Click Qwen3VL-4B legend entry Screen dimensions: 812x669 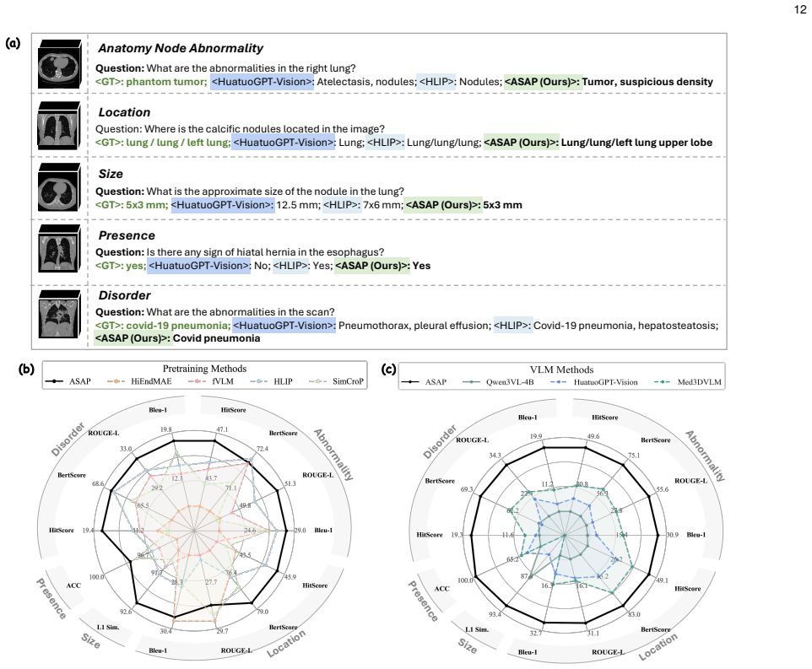[x=498, y=382]
